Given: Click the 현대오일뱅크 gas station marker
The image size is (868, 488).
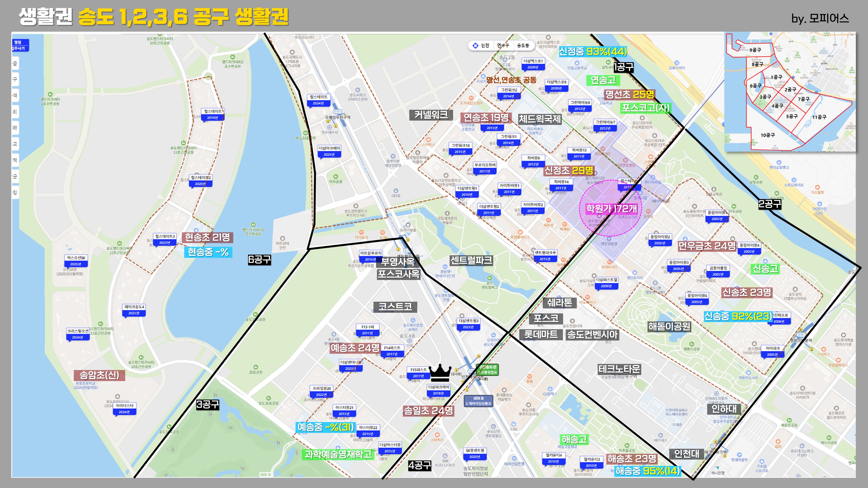Looking at the screenshot, I should tap(779, 163).
